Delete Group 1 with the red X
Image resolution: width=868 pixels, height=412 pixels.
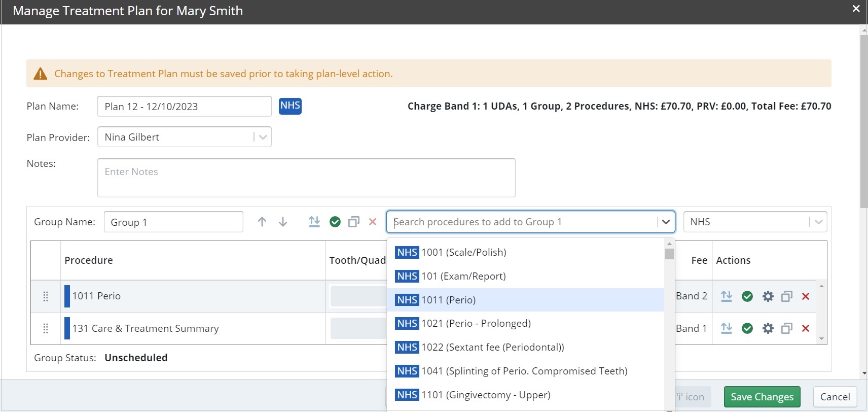click(x=373, y=222)
